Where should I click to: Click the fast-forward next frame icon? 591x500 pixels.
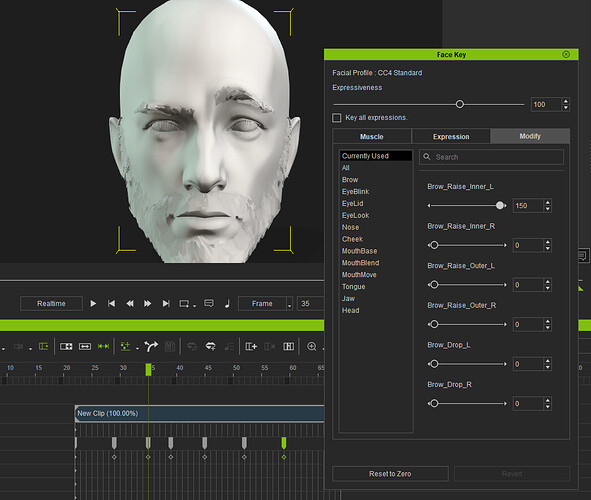pyautogui.click(x=147, y=303)
